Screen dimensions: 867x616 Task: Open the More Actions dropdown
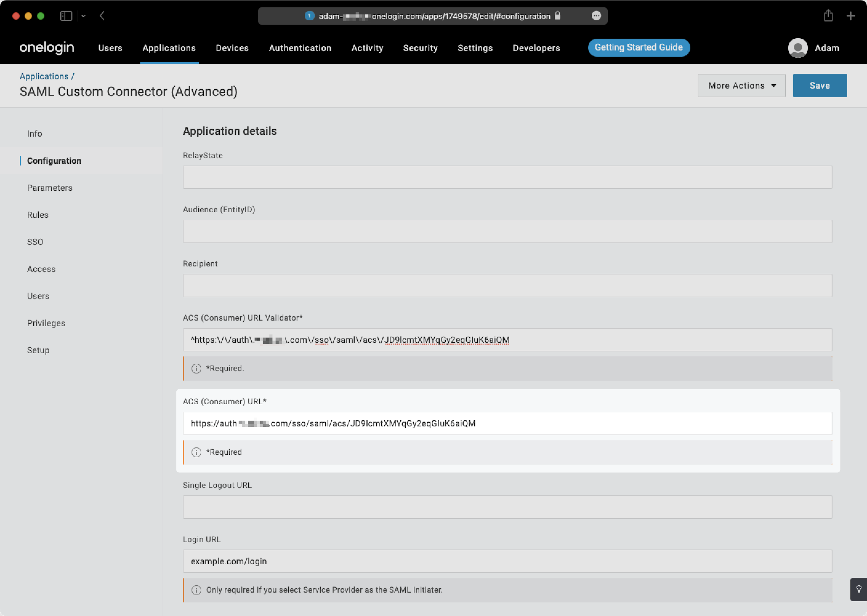click(741, 85)
